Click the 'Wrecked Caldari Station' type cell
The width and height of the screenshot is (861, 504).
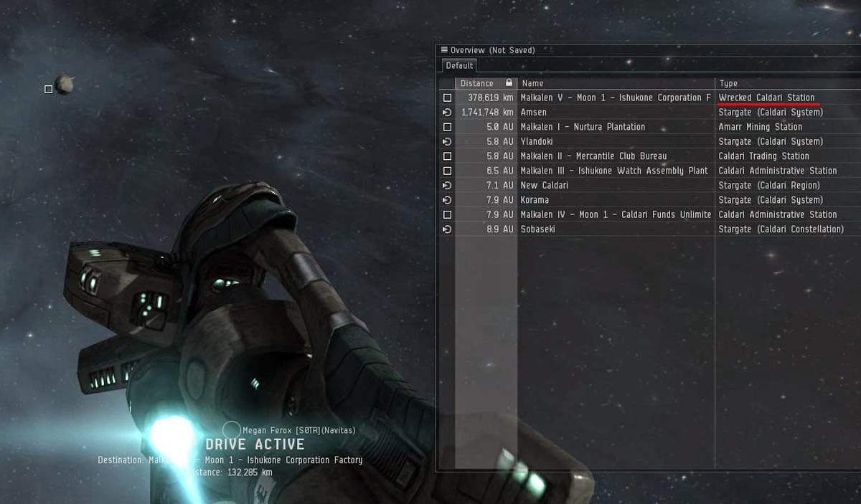pyautogui.click(x=766, y=98)
